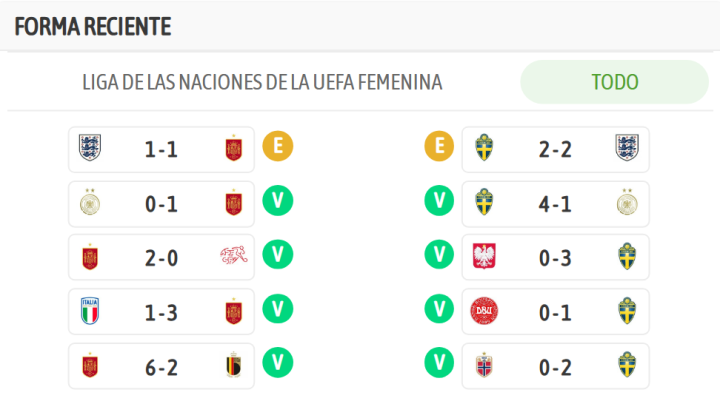Screen dimensions: 720x401
Task: Click Germany crest in the 4-1 match
Action: (627, 203)
